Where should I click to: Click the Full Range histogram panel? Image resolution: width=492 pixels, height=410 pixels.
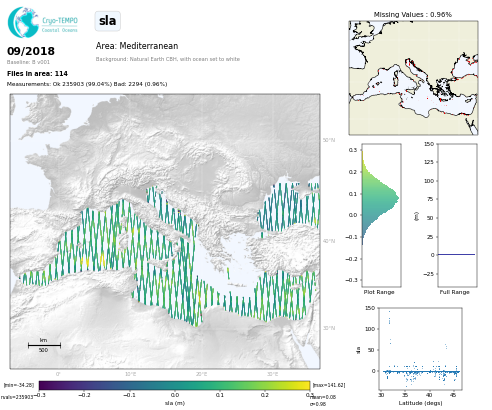457,215
